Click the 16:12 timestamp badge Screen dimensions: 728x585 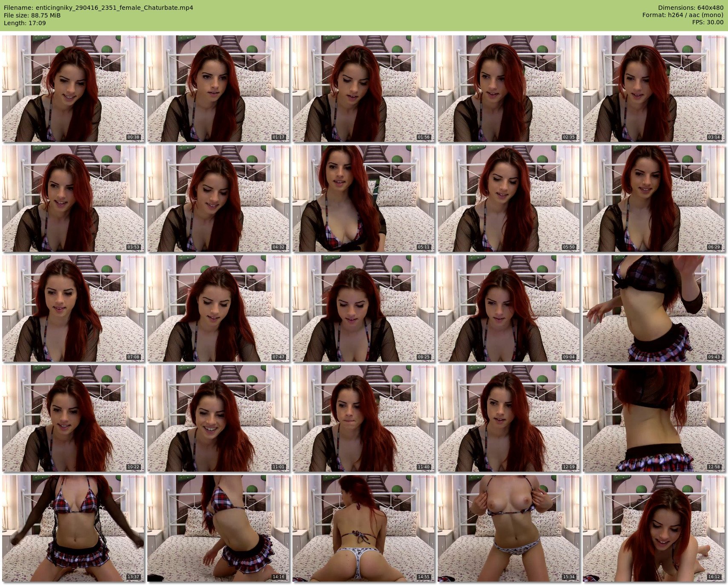(714, 577)
